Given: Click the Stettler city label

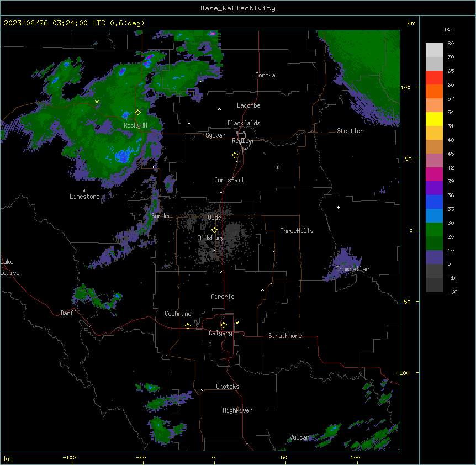Looking at the screenshot, I should [x=350, y=131].
